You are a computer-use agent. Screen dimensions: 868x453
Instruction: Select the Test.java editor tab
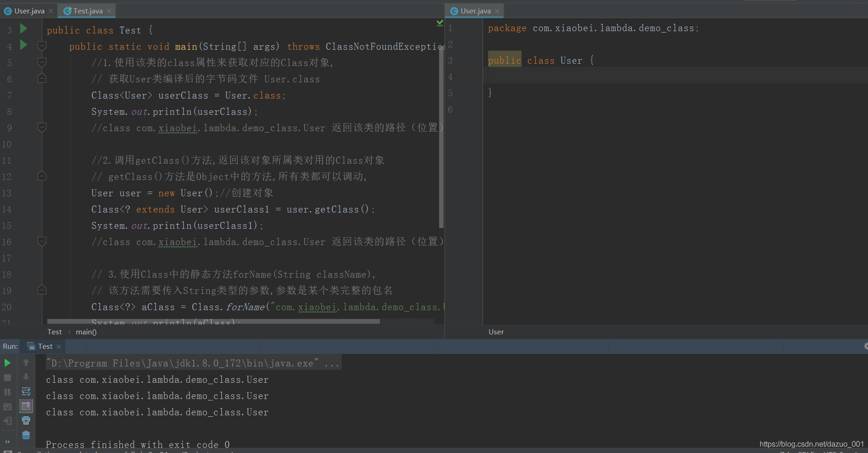tap(87, 11)
